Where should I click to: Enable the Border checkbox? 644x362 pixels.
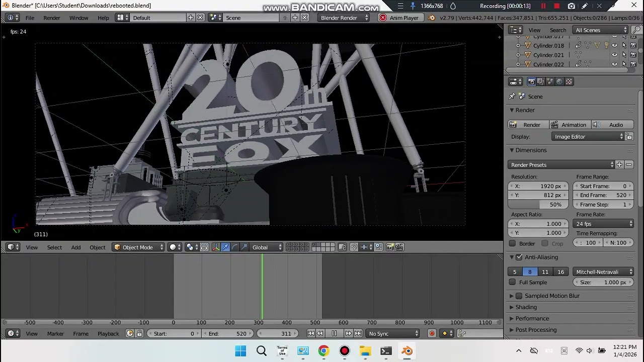[512, 243]
